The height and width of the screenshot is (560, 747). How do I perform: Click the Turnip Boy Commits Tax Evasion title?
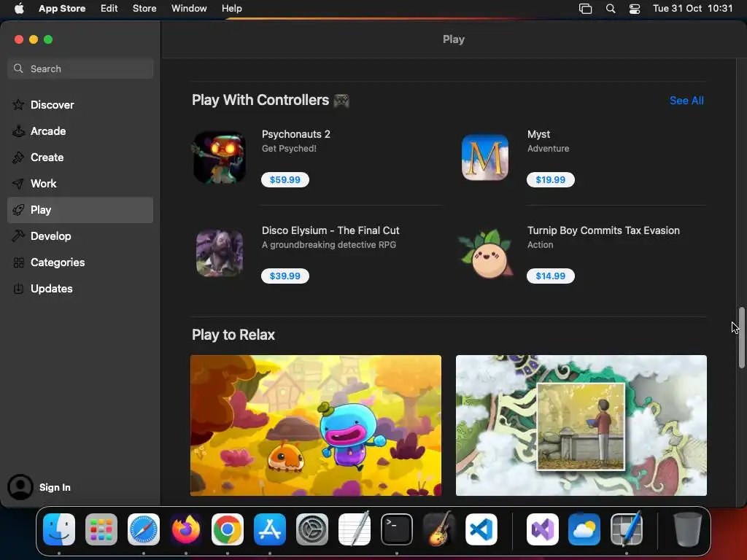[x=603, y=230]
